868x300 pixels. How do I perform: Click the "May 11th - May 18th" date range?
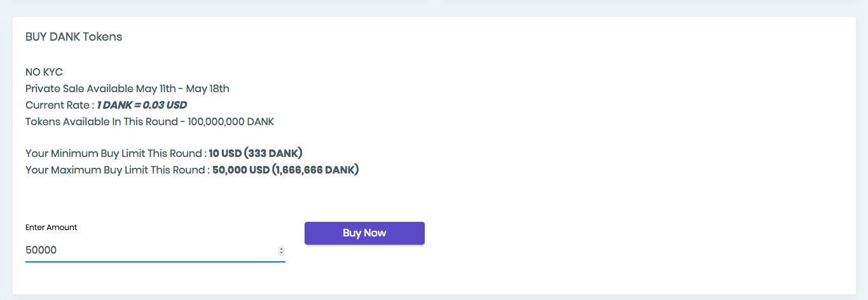coord(183,89)
